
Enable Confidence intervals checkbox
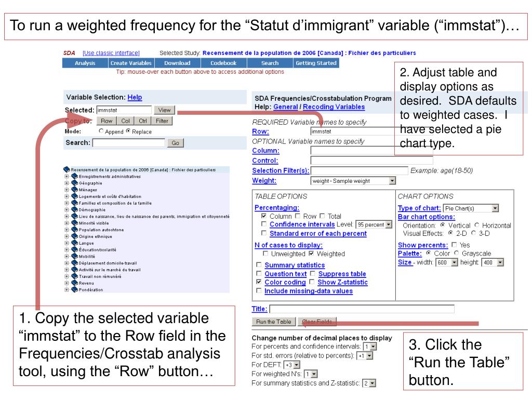click(x=264, y=224)
